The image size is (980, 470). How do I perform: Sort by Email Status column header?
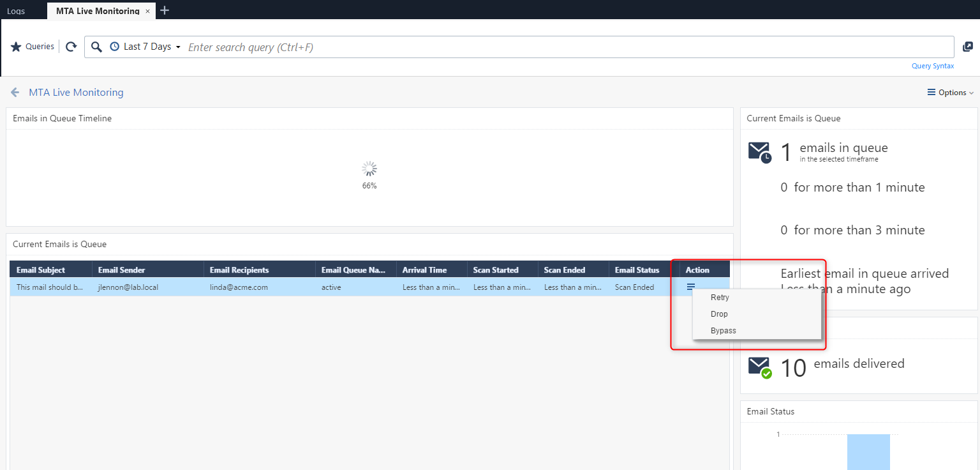click(x=644, y=269)
